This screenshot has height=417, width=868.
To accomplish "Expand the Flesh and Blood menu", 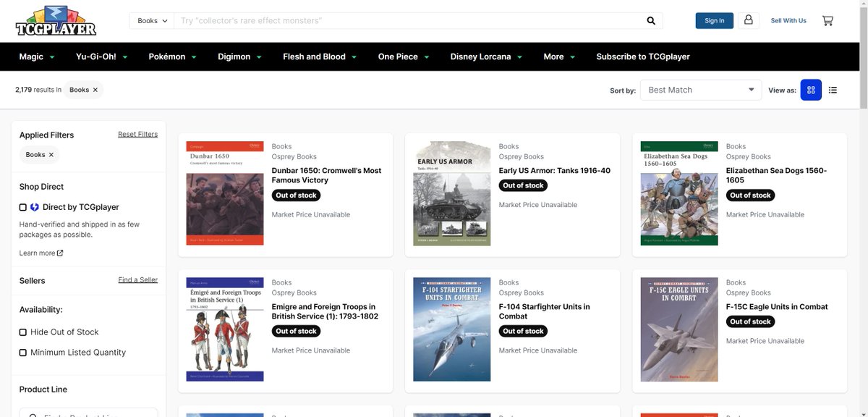I will tap(320, 56).
